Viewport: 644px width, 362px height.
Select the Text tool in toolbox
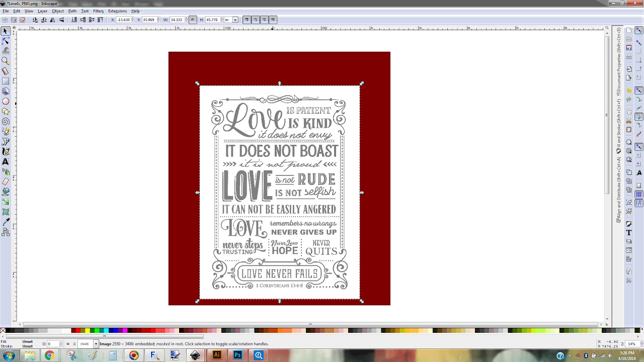tap(6, 161)
